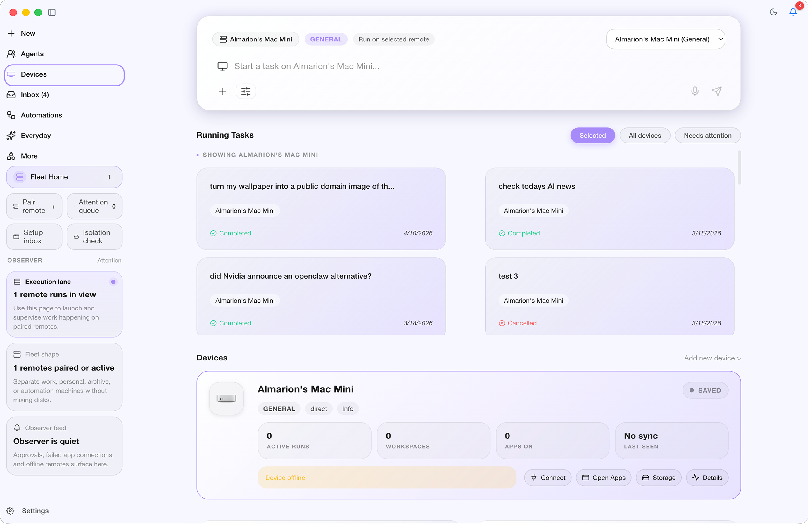
Task: Click Completed status on wallpaper task
Action: [231, 233]
